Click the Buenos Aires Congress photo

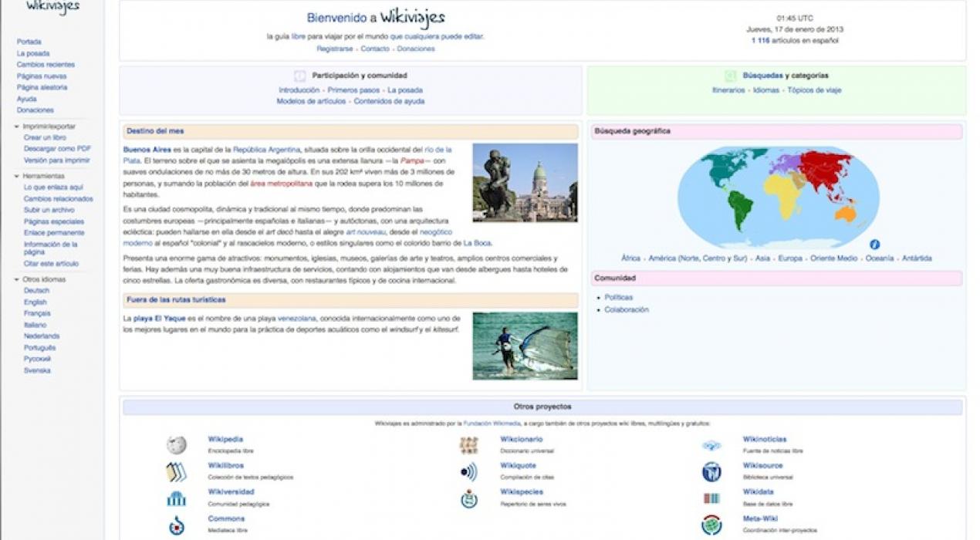525,183
